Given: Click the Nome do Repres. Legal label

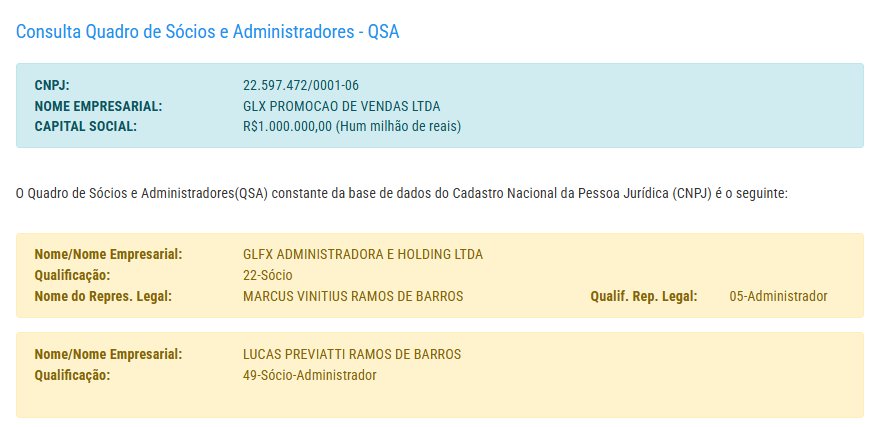Looking at the screenshot, I should click(103, 296).
